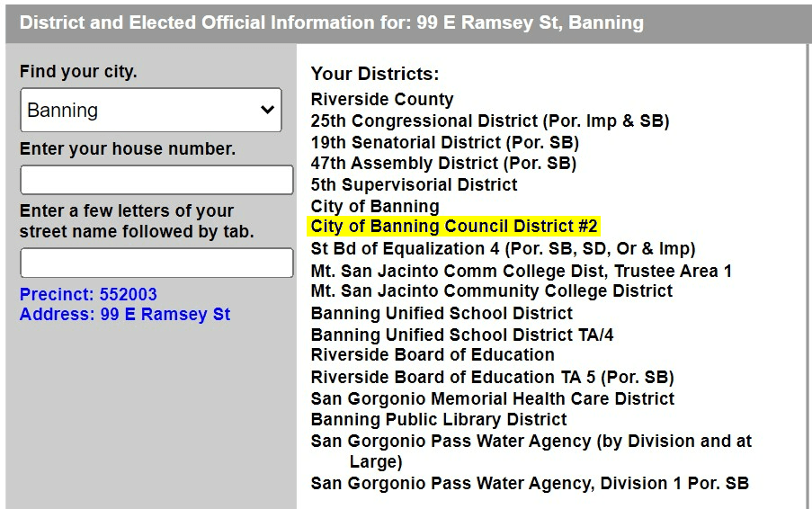Select the St Bd of Equalization 4 entry
This screenshot has width=812, height=509.
click(503, 248)
